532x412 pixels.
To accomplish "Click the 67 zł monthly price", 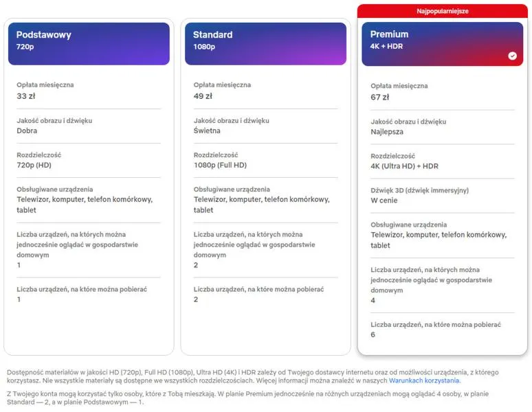I will point(380,98).
